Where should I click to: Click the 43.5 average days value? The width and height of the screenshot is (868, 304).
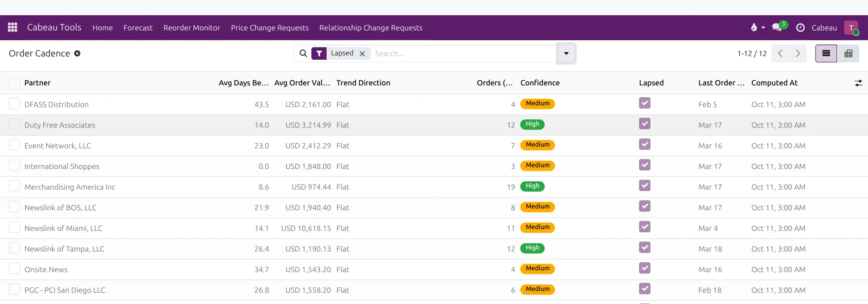261,105
